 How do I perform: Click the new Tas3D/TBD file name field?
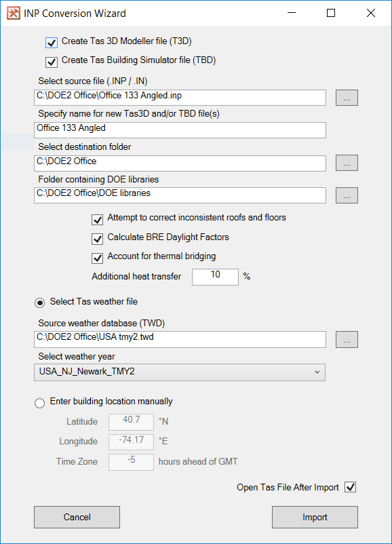point(180,130)
